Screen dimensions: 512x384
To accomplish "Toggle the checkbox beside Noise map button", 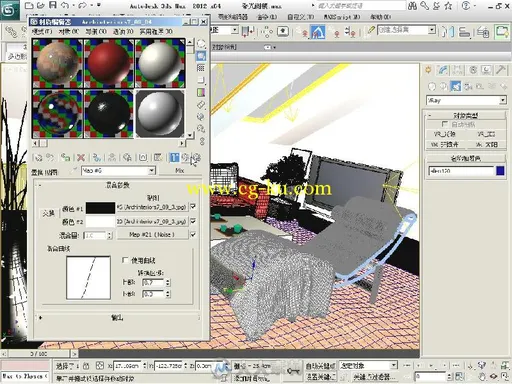I will pos(193,235).
